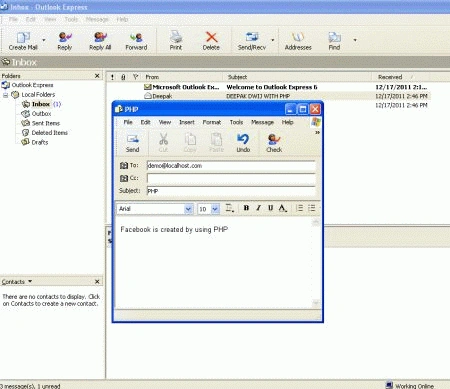Open the View menu in the PHP window
Screen dimensions: 450x389
point(165,122)
